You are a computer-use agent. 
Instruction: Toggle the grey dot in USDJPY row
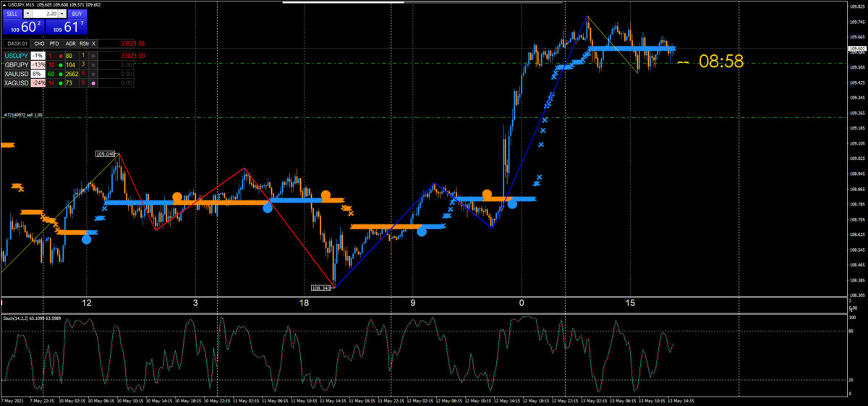click(93, 56)
